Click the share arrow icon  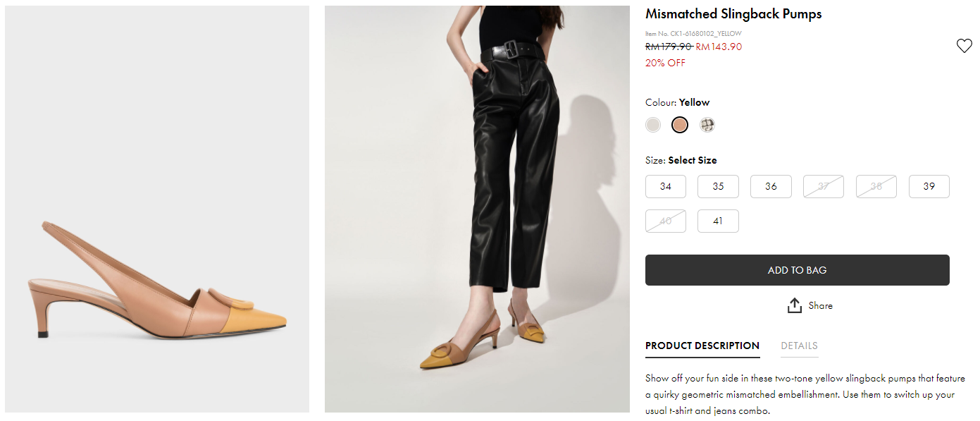(795, 305)
